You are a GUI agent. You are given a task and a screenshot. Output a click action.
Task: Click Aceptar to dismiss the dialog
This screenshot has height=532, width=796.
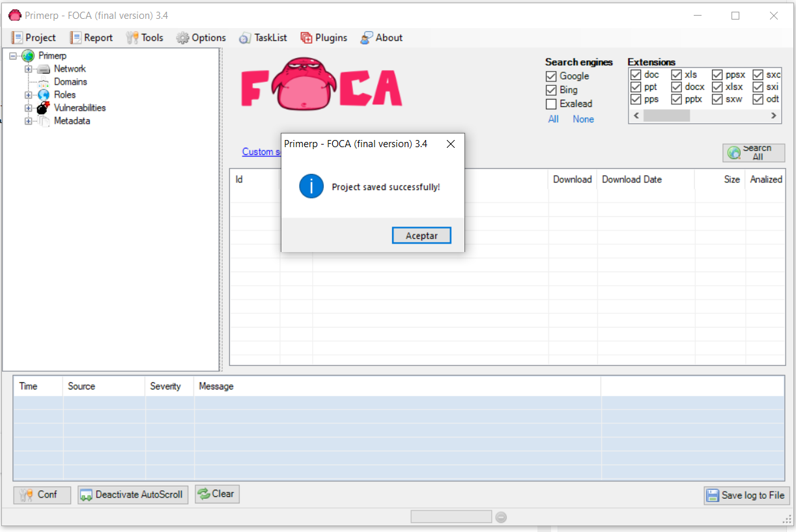pyautogui.click(x=421, y=235)
